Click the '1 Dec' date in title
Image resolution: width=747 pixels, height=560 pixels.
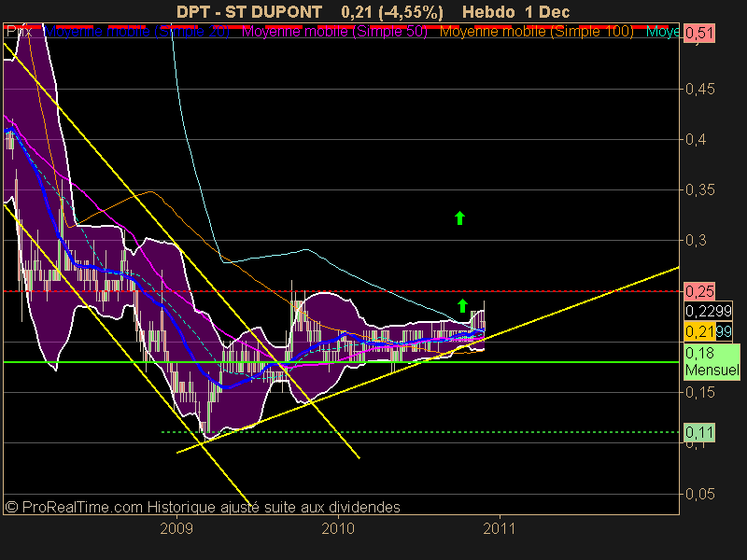point(547,12)
